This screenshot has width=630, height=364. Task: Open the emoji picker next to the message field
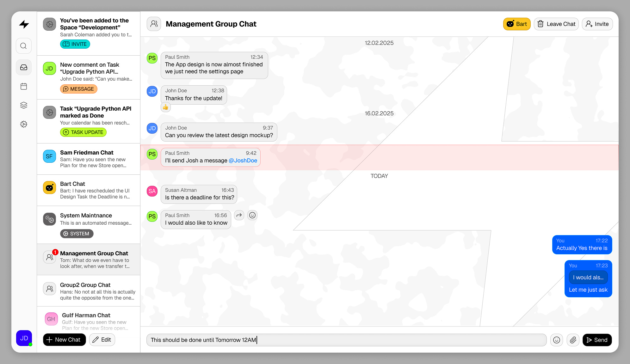pos(557,340)
